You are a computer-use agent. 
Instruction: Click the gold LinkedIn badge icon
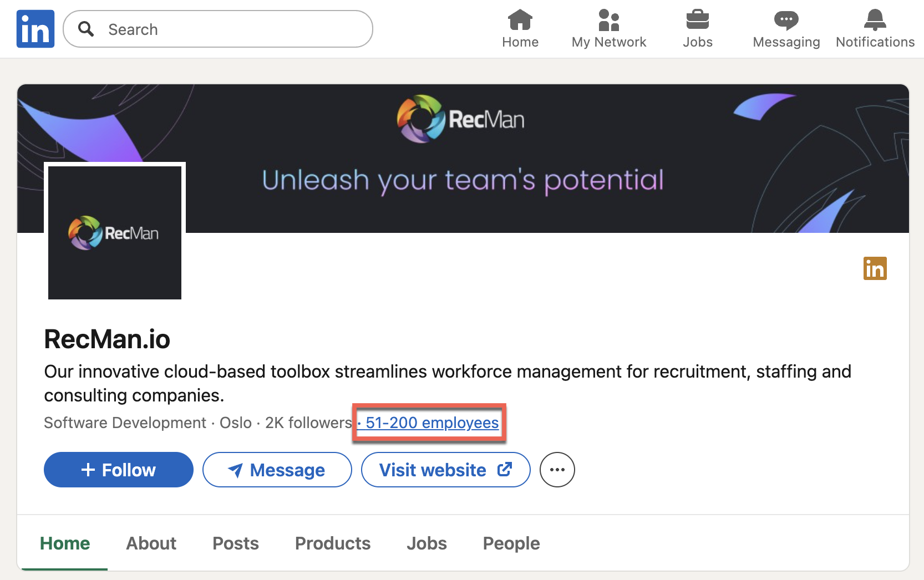coord(875,268)
